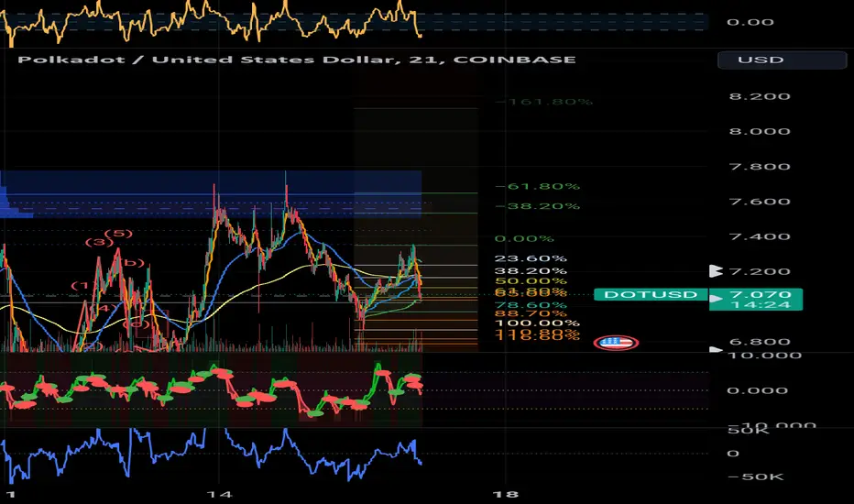
Task: Click the 14 date on time axis
Action: click(219, 495)
